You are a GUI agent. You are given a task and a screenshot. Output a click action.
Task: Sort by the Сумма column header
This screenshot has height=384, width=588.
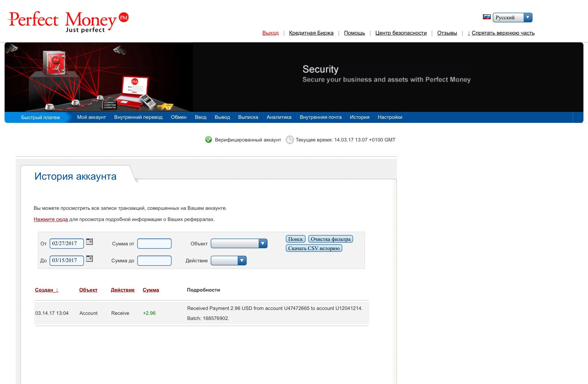pos(151,290)
